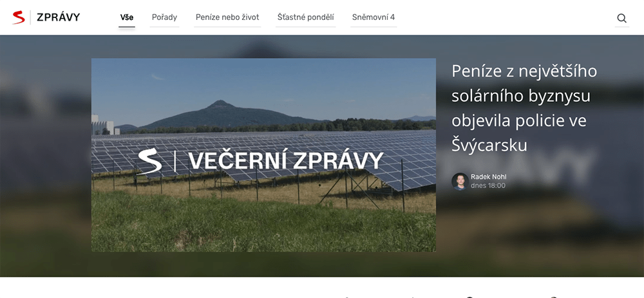The width and height of the screenshot is (644, 298).
Task: Click the white building in the photo
Action: pos(102,125)
